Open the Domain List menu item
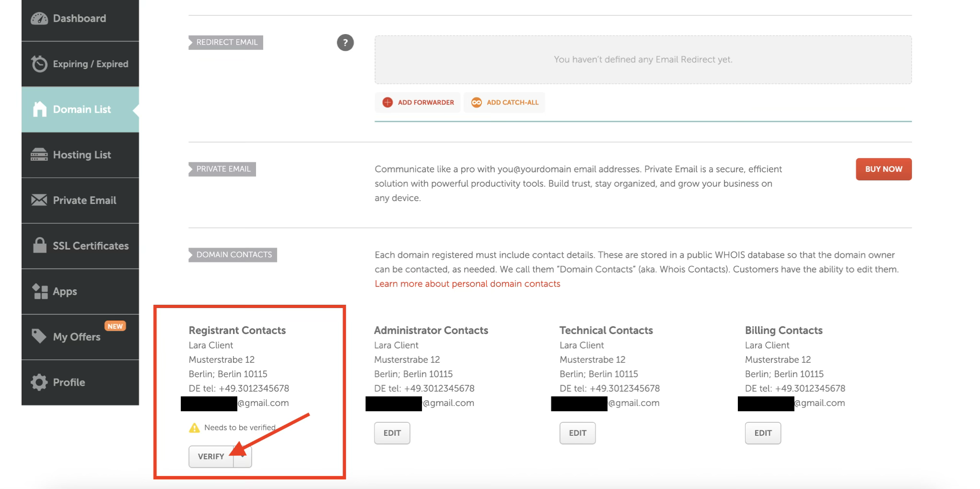 click(81, 109)
